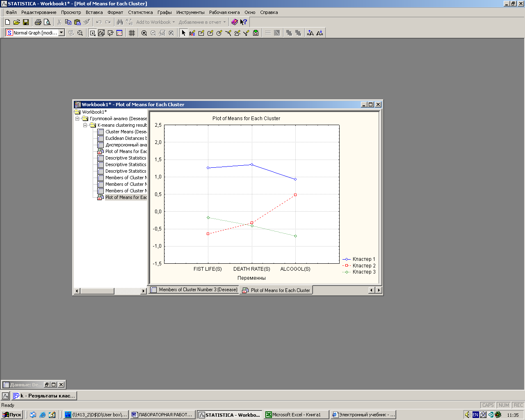Click the Кластер 1 blue legend marker
This screenshot has width=525, height=420.
[347, 259]
